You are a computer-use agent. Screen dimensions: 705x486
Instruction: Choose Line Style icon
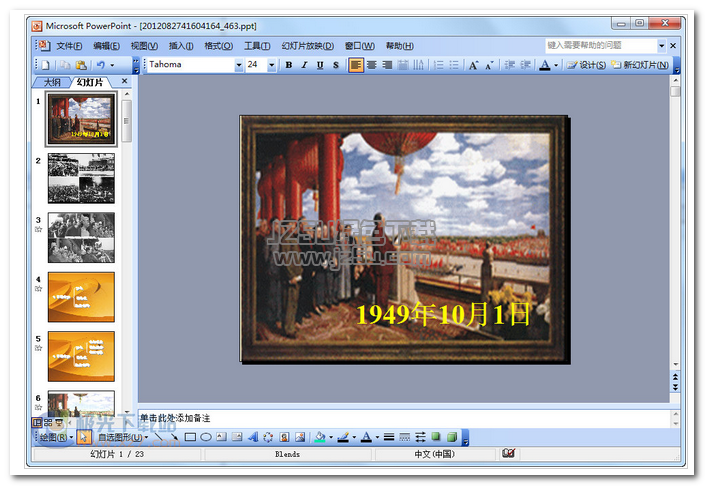tap(389, 437)
